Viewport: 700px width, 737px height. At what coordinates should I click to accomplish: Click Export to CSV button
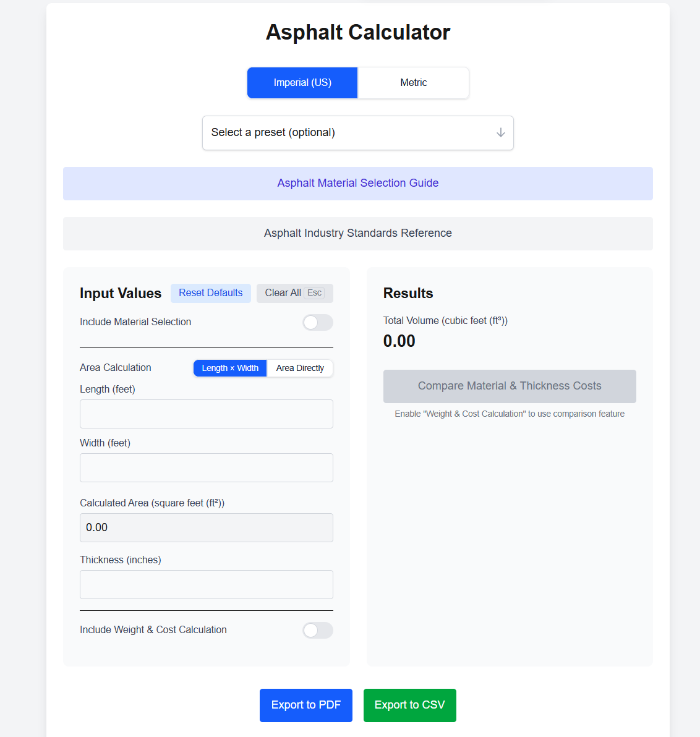coord(409,705)
